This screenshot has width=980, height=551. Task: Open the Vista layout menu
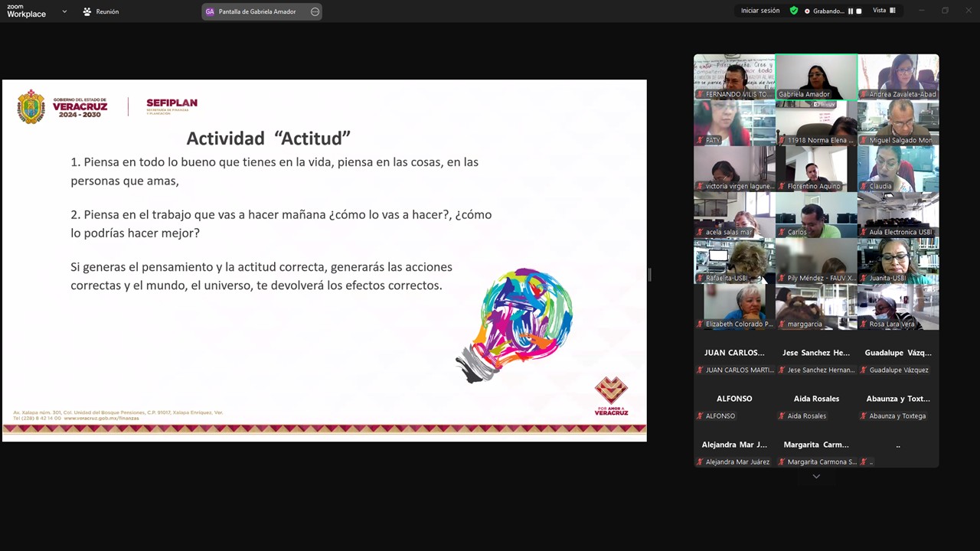pyautogui.click(x=884, y=11)
